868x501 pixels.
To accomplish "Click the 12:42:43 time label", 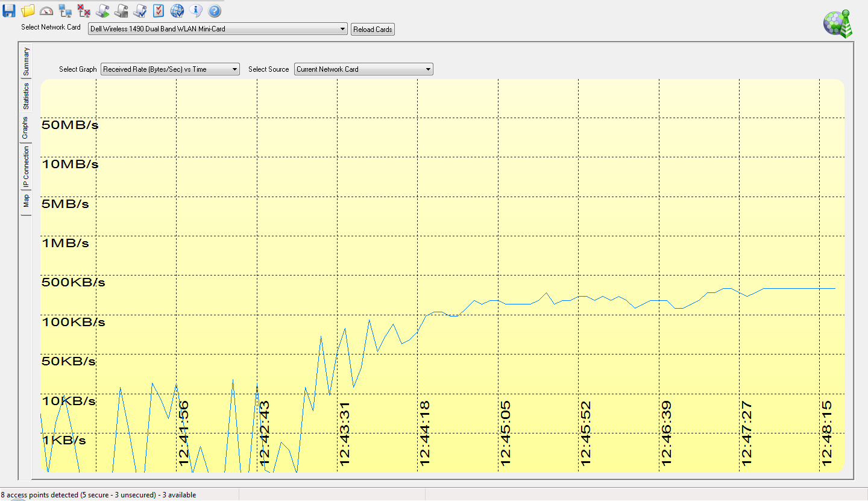I will click(265, 433).
